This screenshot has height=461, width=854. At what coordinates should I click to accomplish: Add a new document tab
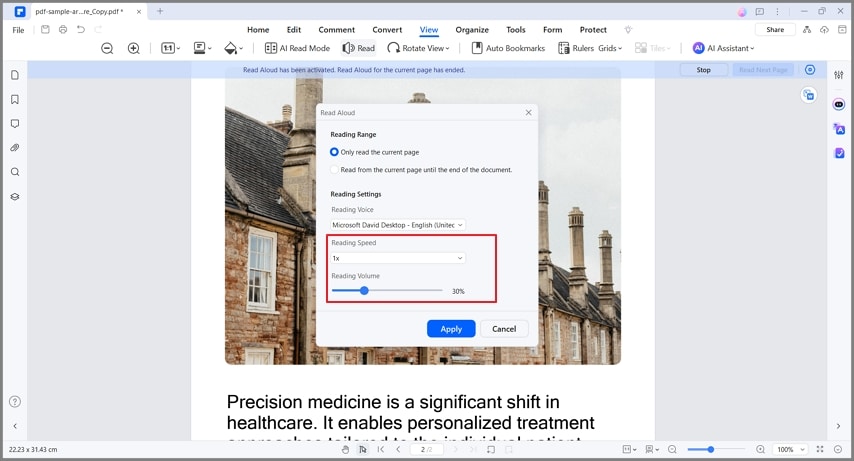click(160, 11)
